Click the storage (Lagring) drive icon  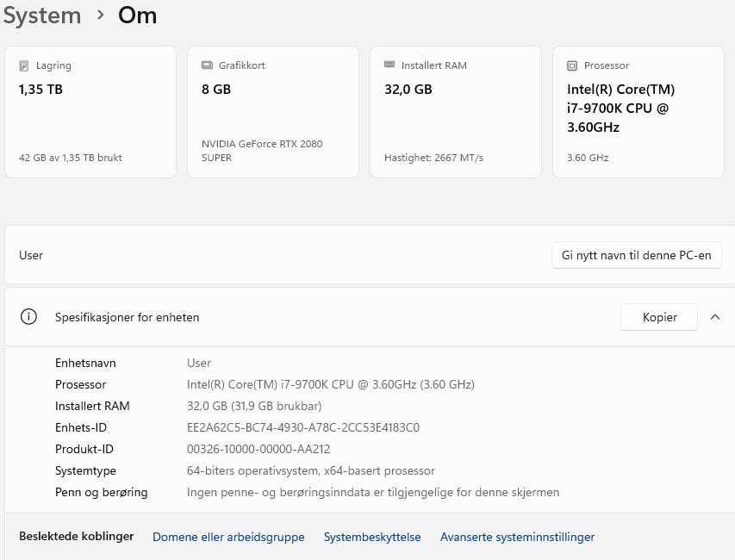pyautogui.click(x=24, y=65)
